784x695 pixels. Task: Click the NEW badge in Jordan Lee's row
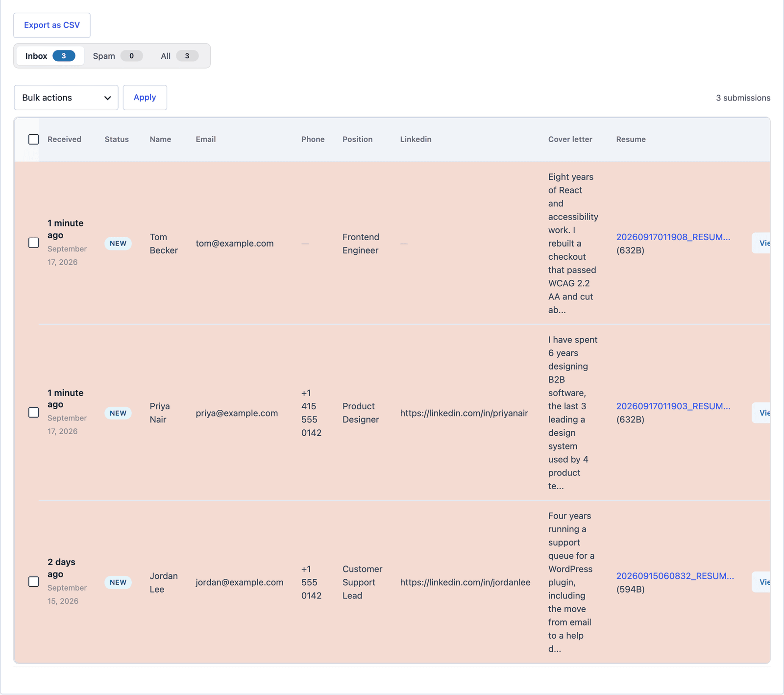118,582
